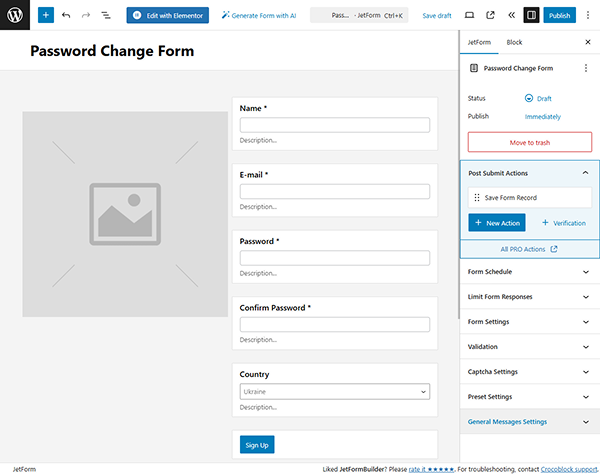Undo the last change

(66, 15)
